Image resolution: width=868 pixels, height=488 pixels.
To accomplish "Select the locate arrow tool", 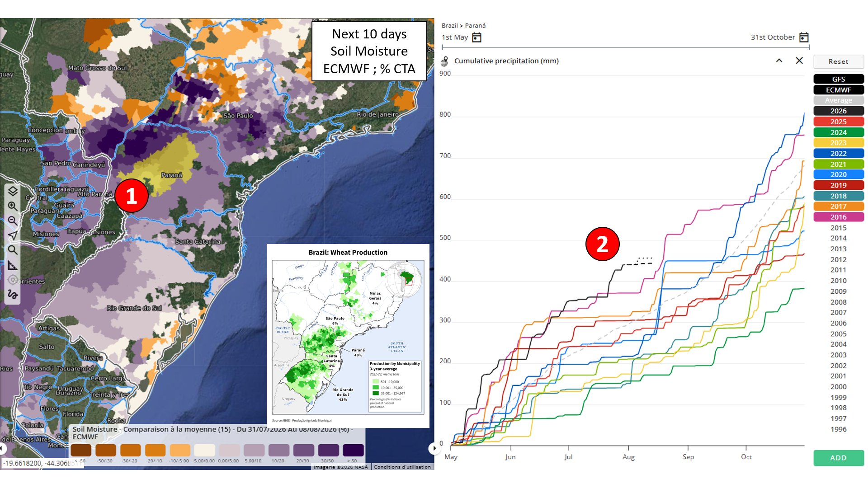I will point(13,235).
